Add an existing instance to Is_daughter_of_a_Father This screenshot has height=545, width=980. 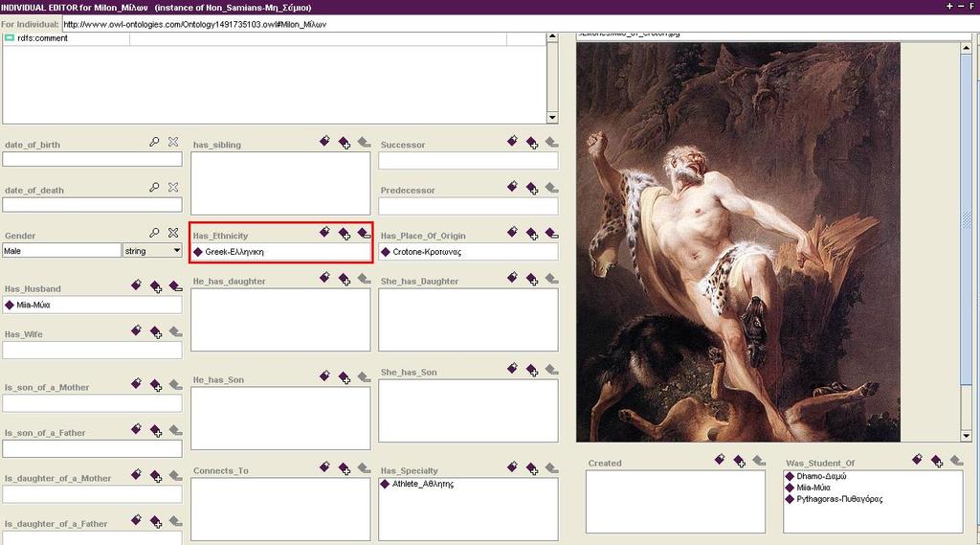click(x=156, y=521)
